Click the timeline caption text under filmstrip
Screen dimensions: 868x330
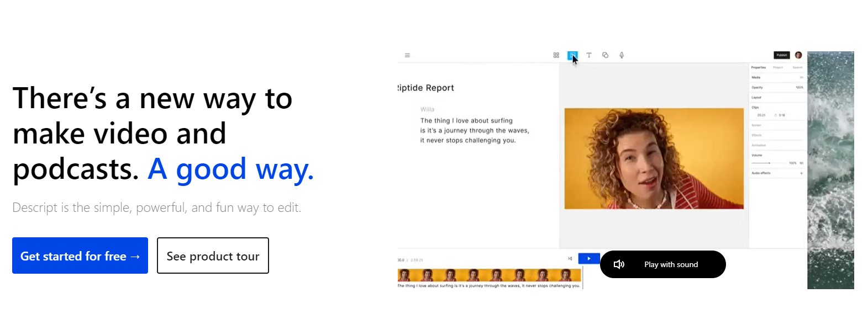tap(489, 286)
